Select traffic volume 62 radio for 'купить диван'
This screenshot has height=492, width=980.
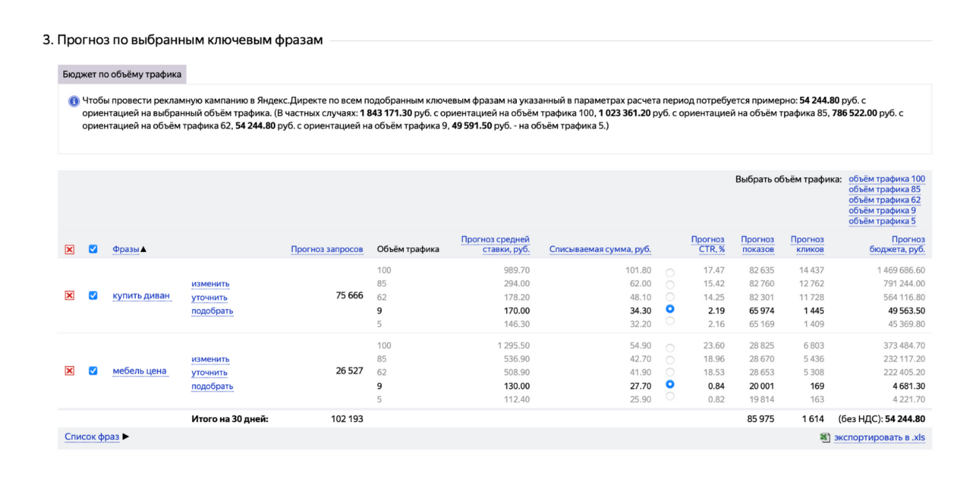point(670,297)
